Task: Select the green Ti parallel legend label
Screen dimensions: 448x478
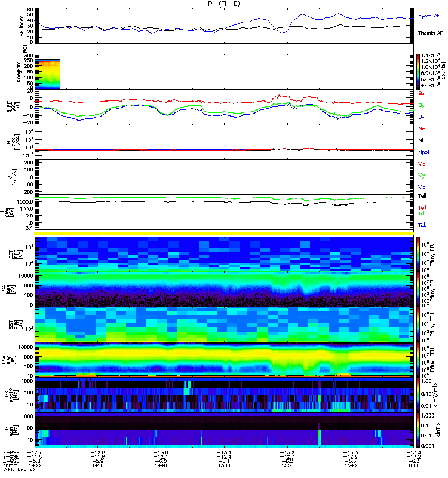Action: point(421,213)
